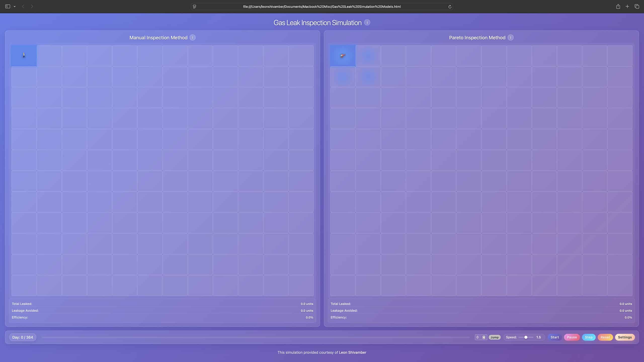Viewport: 644px width, 362px height.
Task: Click the walking inspector icon in the manual grid
Action: (x=24, y=55)
